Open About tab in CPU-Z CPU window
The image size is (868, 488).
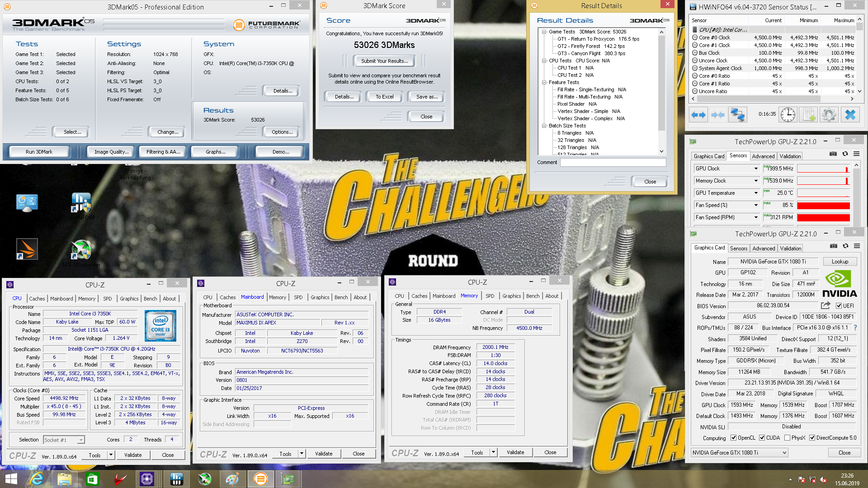click(x=170, y=299)
